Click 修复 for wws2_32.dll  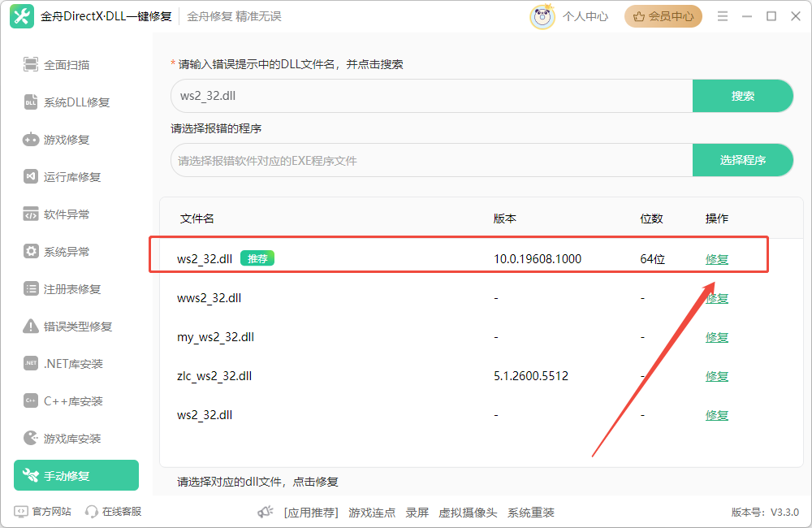pos(717,298)
